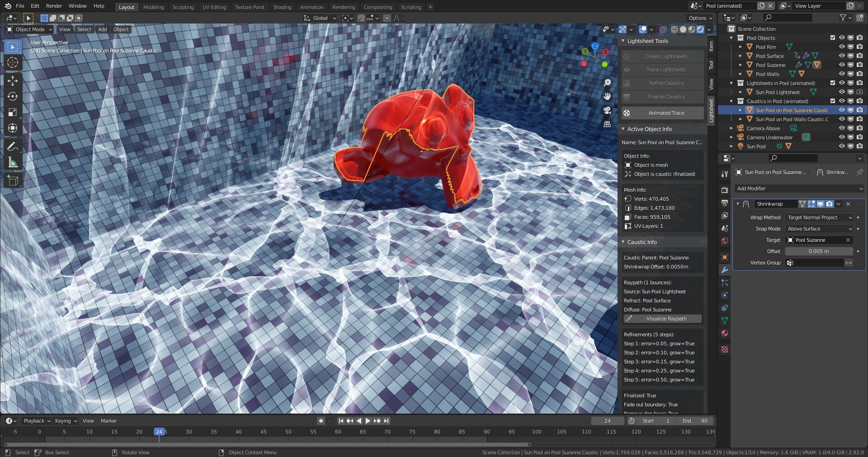The width and height of the screenshot is (868, 457).
Task: Open the Render menu
Action: (54, 6)
